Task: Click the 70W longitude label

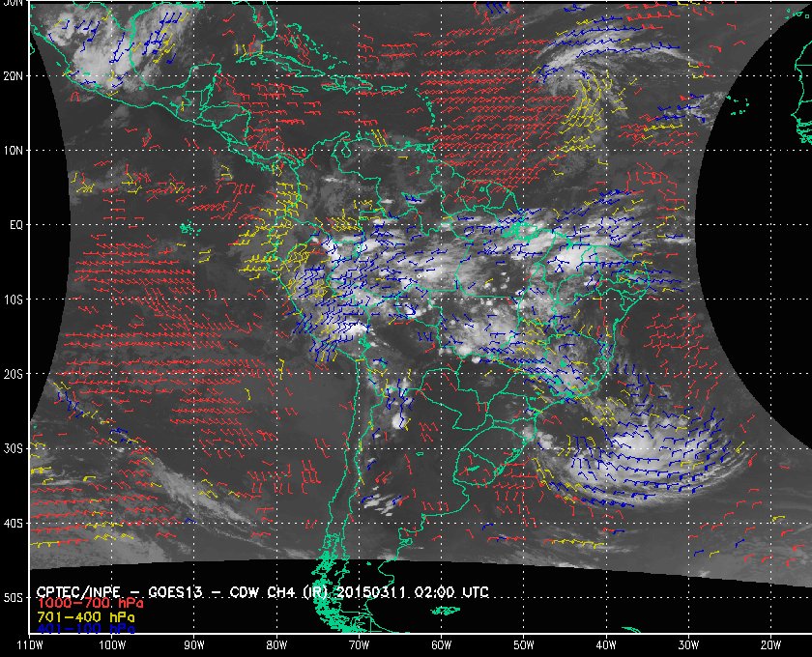Action: click(359, 644)
